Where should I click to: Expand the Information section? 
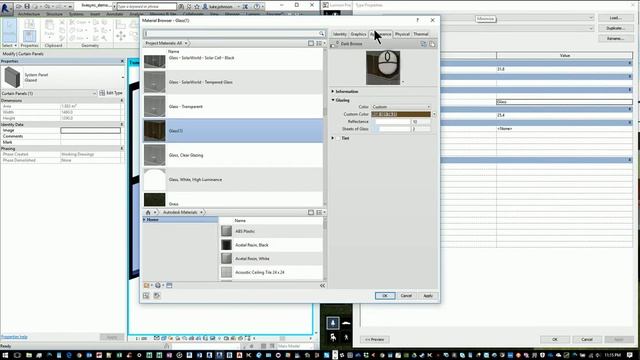tap(333, 91)
